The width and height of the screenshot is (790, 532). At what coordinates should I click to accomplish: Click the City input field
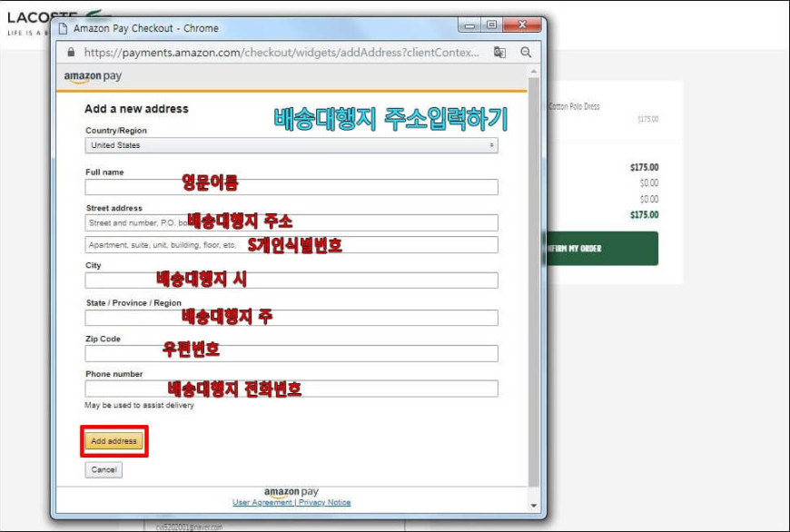[291, 281]
